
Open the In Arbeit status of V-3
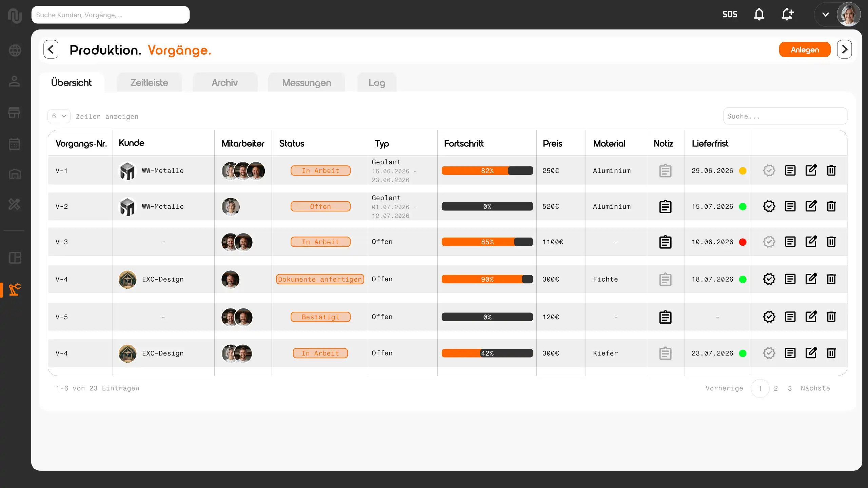[320, 242]
